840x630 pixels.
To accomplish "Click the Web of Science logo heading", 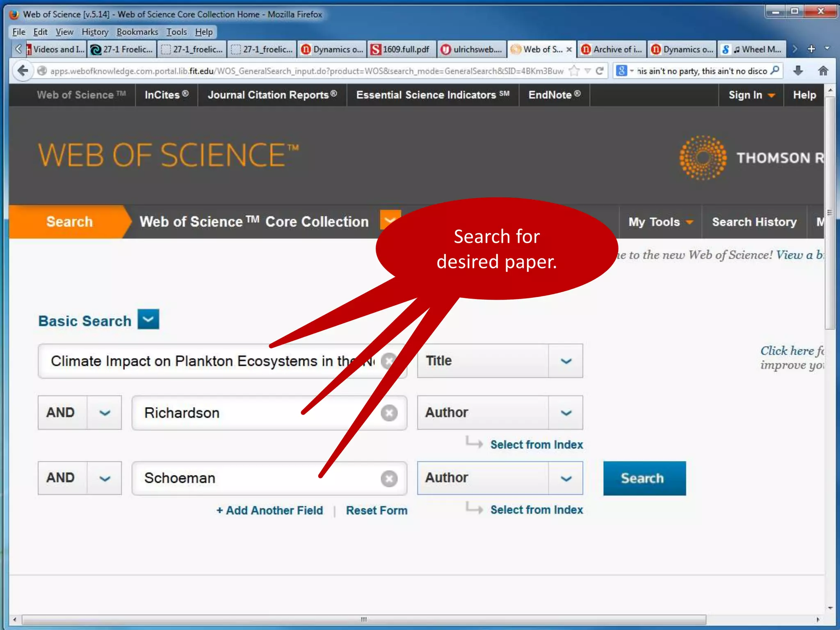I will (x=168, y=155).
